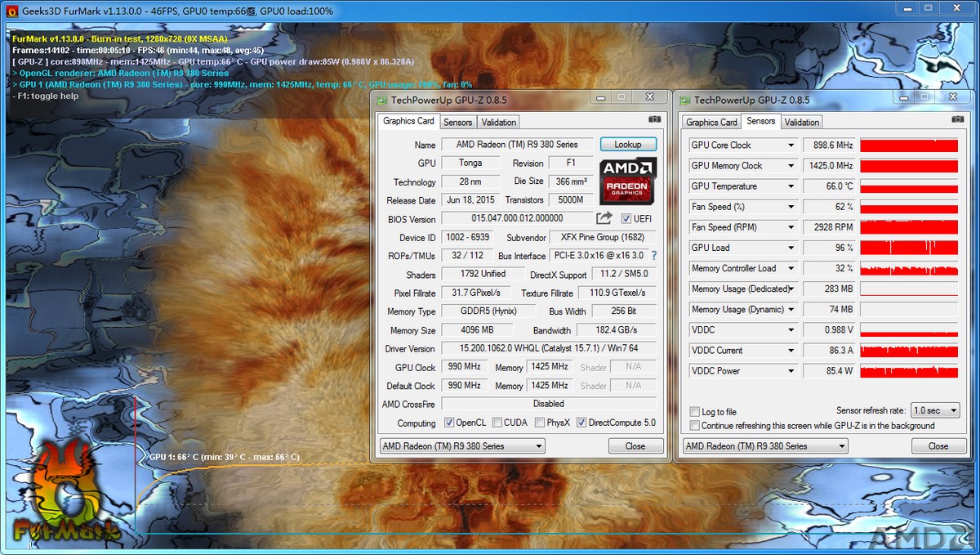980x555 pixels.
Task: Click the 85.4 W VDDC Power value
Action: 829,371
